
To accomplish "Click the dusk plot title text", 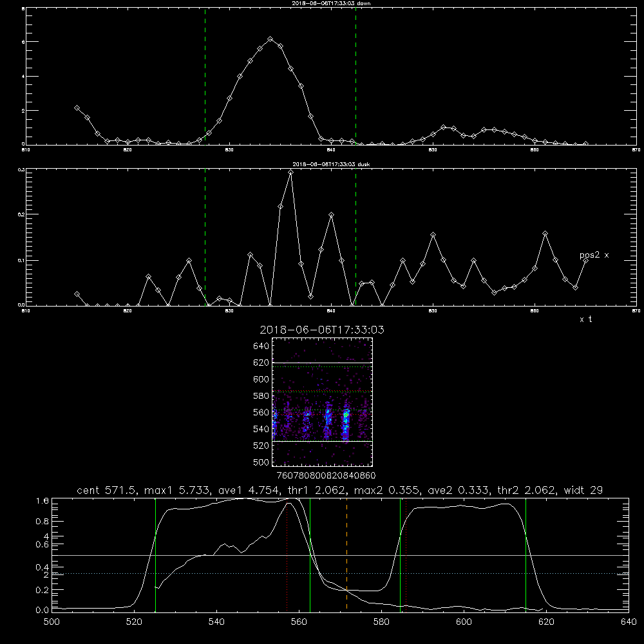I will pos(331,164).
